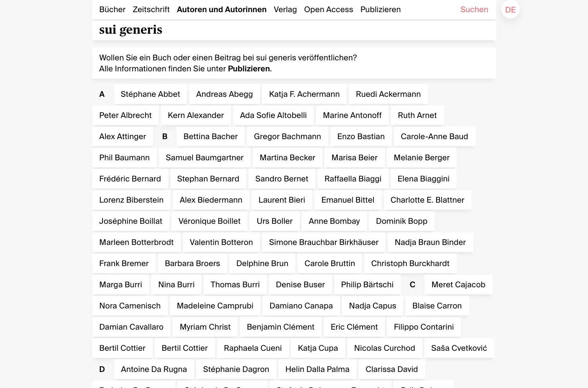The image size is (588, 388).
Task: Click Valentin Botteron
Action: (221, 242)
